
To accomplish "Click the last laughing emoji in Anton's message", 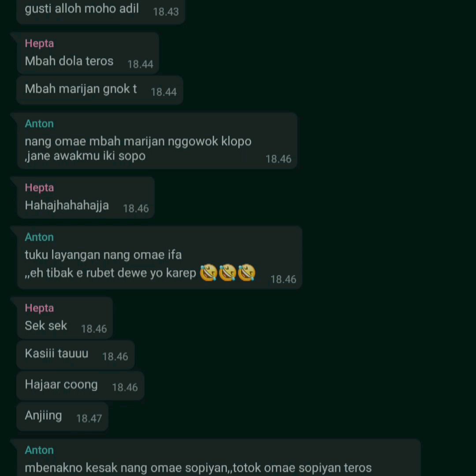I will coord(246,272).
